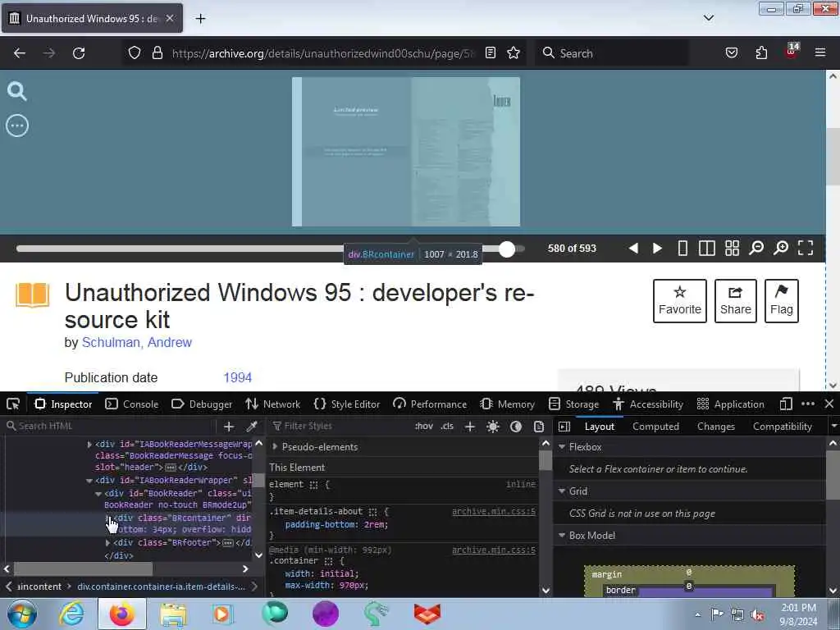The width and height of the screenshot is (840, 630).
Task: Open Pocket save icon
Action: pyautogui.click(x=732, y=53)
